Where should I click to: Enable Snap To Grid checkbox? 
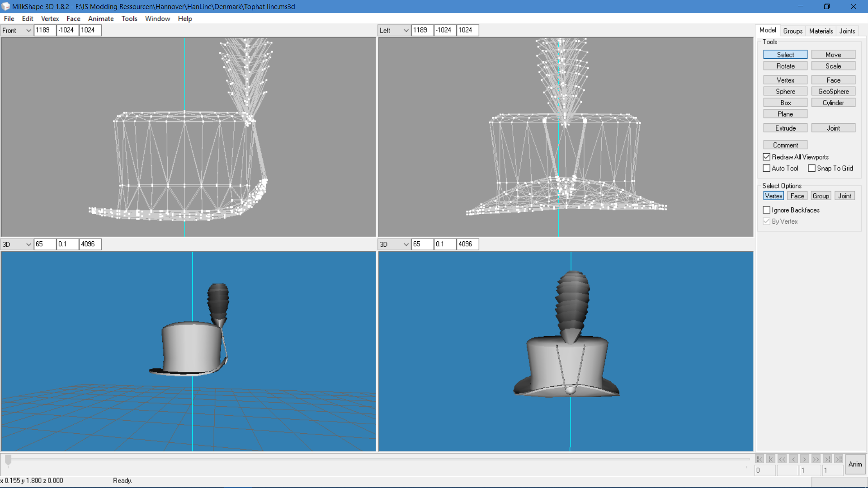(x=812, y=169)
